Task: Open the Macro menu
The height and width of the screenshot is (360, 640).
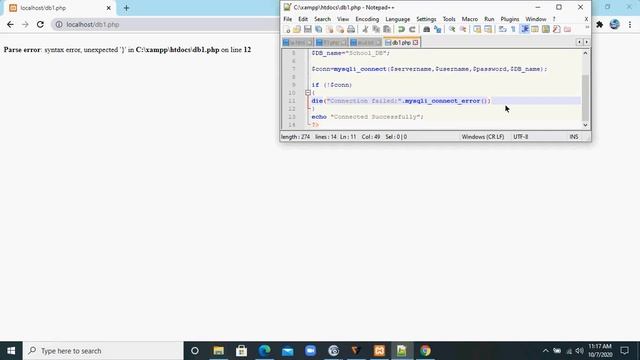Action: [x=470, y=19]
